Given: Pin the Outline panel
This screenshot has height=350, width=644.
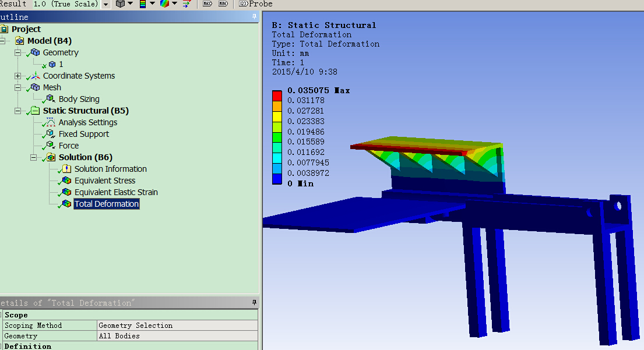Looking at the screenshot, I should click(x=254, y=17).
